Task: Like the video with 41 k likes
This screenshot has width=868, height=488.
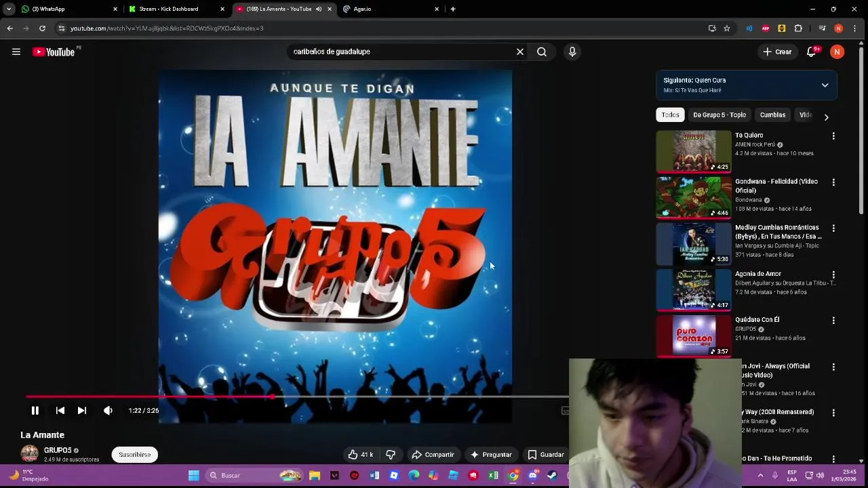Action: pos(361,454)
